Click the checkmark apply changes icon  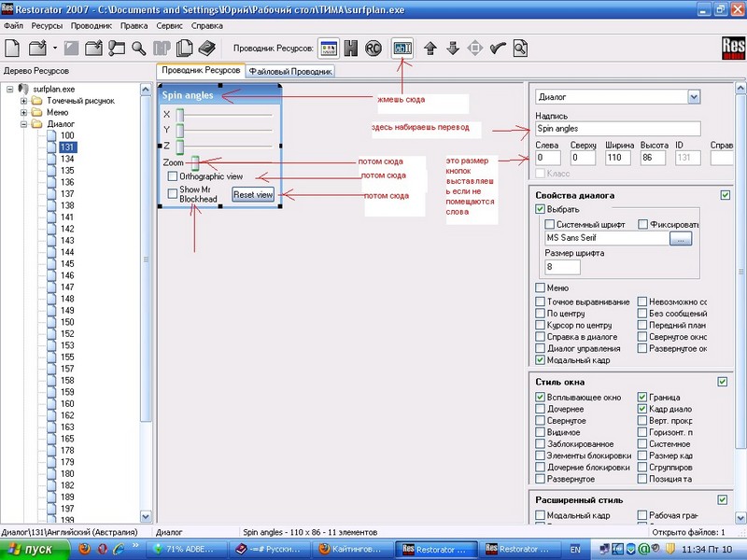click(498, 48)
